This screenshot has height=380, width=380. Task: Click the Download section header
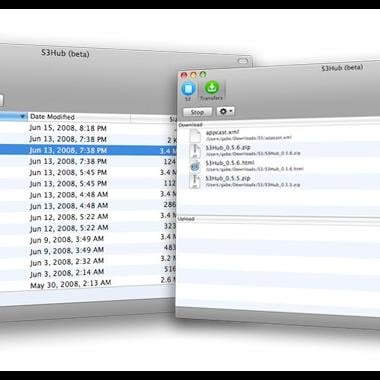[190, 125]
